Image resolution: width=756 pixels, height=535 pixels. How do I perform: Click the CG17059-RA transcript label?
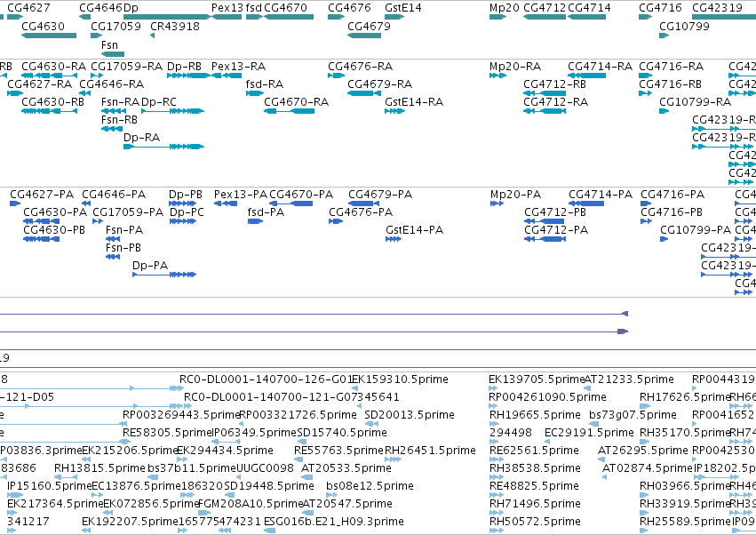click(126, 66)
